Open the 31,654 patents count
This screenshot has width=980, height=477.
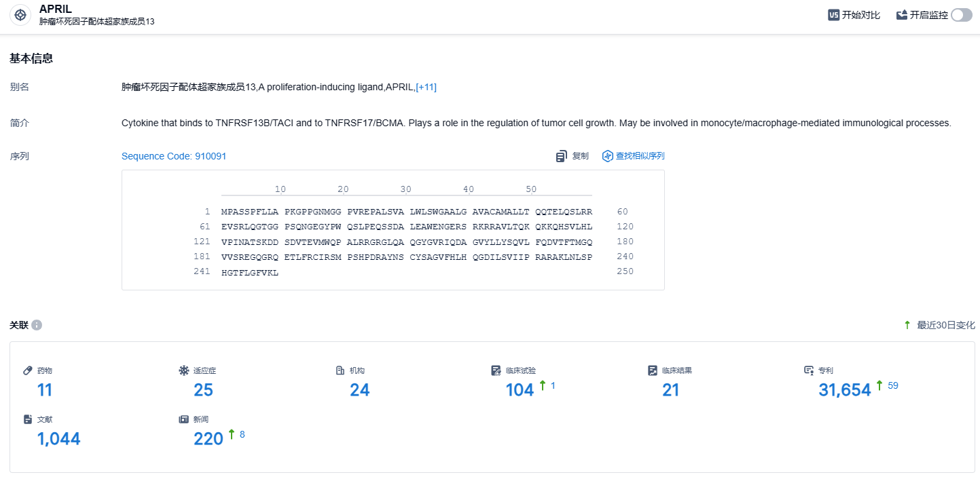click(845, 390)
